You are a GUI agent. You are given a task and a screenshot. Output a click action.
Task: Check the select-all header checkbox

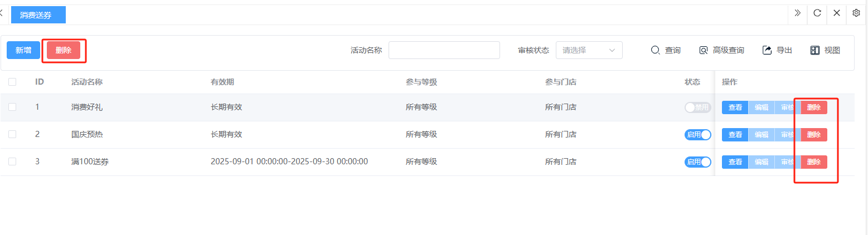point(12,82)
